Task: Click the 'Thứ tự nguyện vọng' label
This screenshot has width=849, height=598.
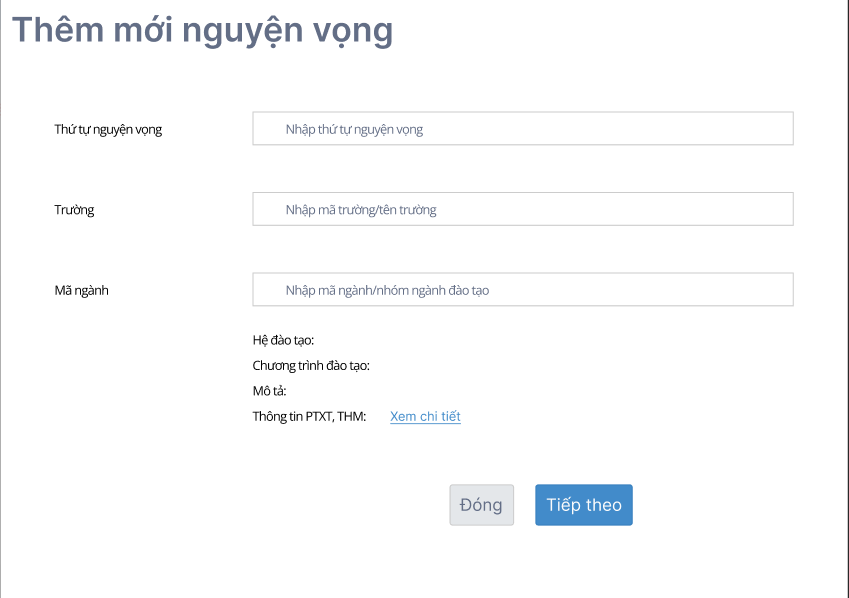Action: pos(108,129)
